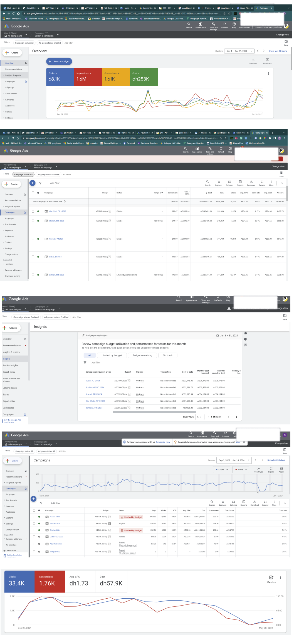The image size is (294, 644).
Task: Check the box beside Bahrain_TPR 2023 campaign
Action: (x=33, y=275)
